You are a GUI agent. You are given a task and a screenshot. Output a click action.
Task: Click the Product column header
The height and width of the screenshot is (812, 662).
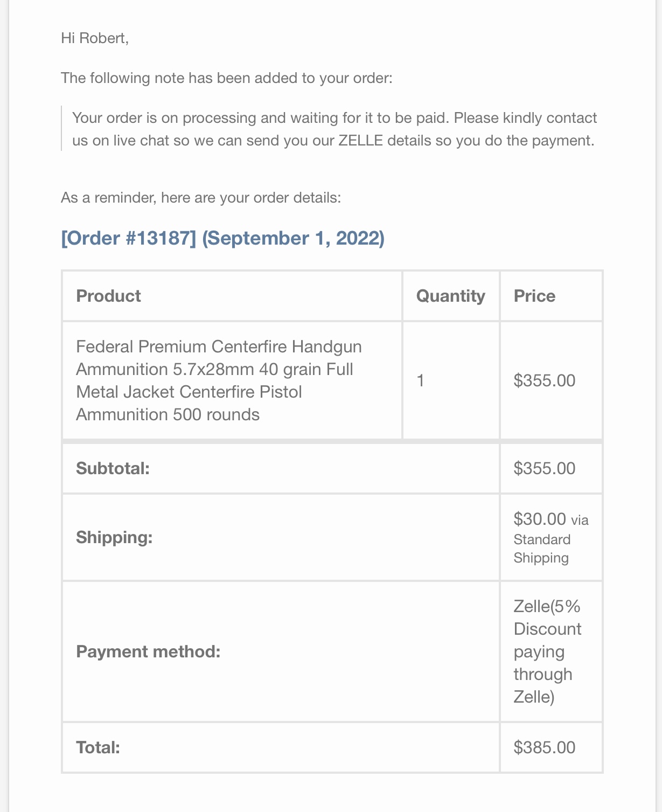[108, 296]
